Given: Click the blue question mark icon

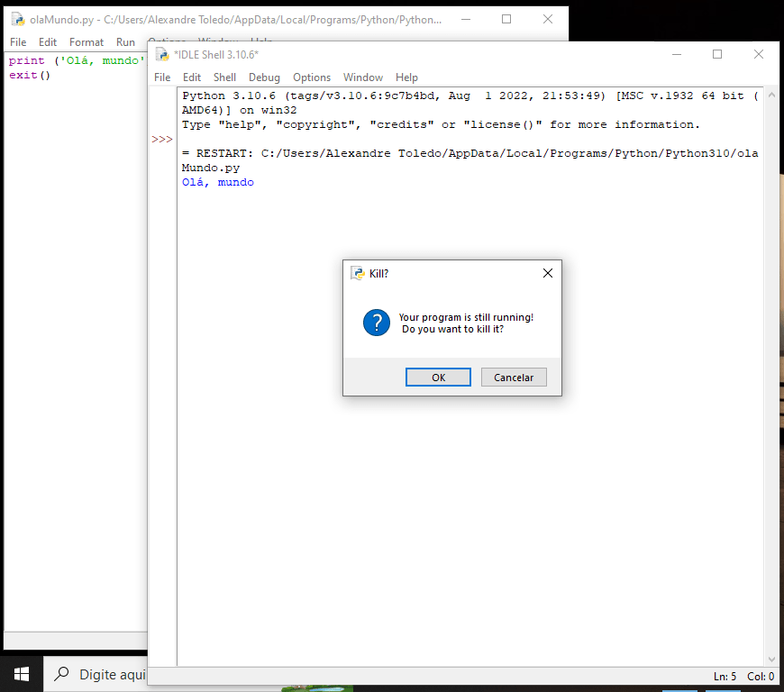Looking at the screenshot, I should pyautogui.click(x=376, y=323).
